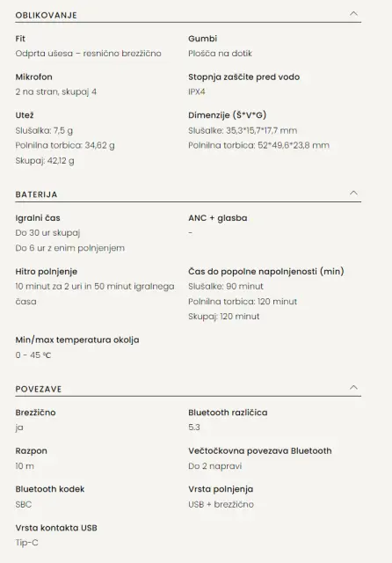Collapse the POVEZAVE section chevron
392x563 pixels.
tap(353, 387)
